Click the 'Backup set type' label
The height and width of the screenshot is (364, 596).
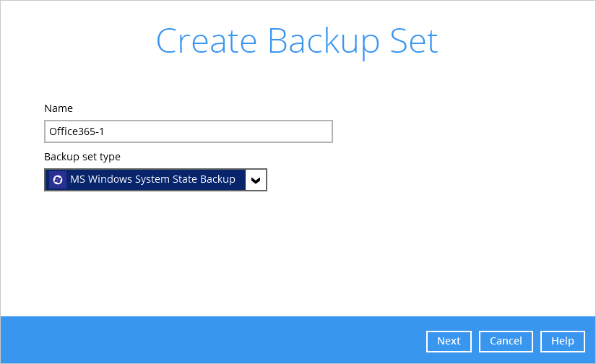(x=82, y=157)
